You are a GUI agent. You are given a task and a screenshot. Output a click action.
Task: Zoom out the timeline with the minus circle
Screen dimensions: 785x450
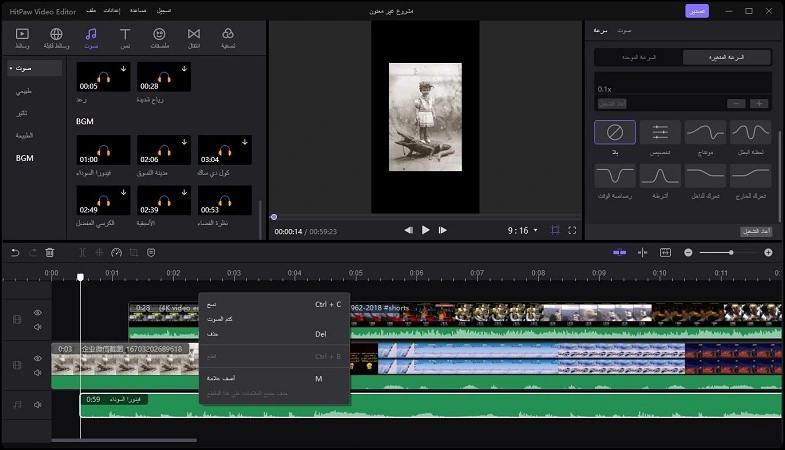click(x=688, y=253)
